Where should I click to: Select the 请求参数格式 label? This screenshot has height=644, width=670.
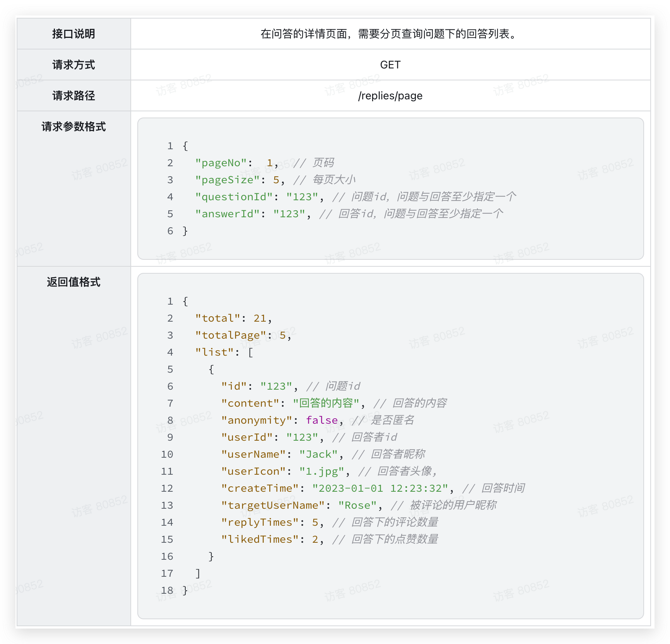[73, 127]
